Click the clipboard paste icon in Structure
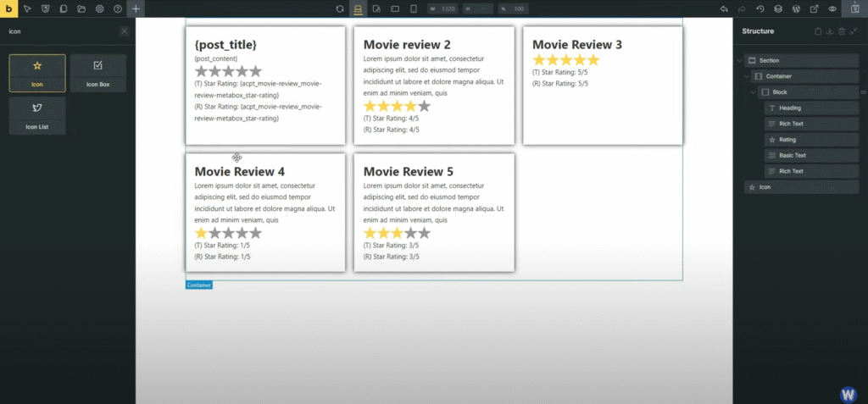 [818, 31]
